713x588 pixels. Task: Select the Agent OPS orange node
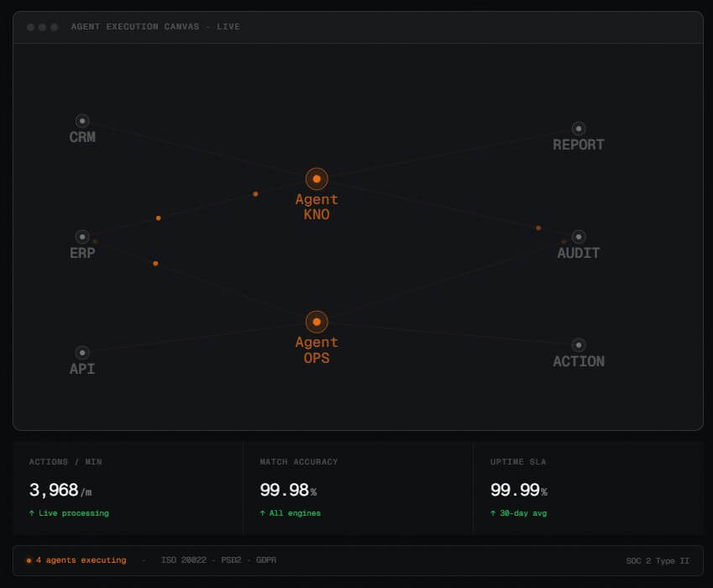click(x=317, y=322)
